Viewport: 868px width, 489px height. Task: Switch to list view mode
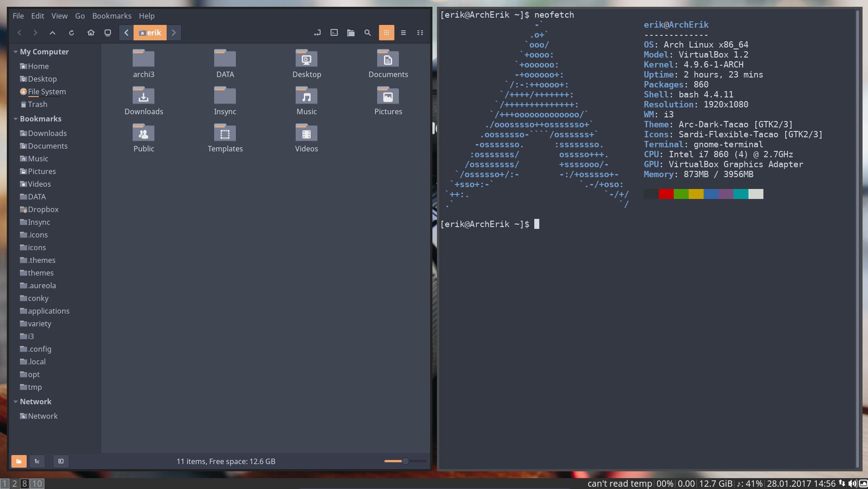(x=403, y=33)
